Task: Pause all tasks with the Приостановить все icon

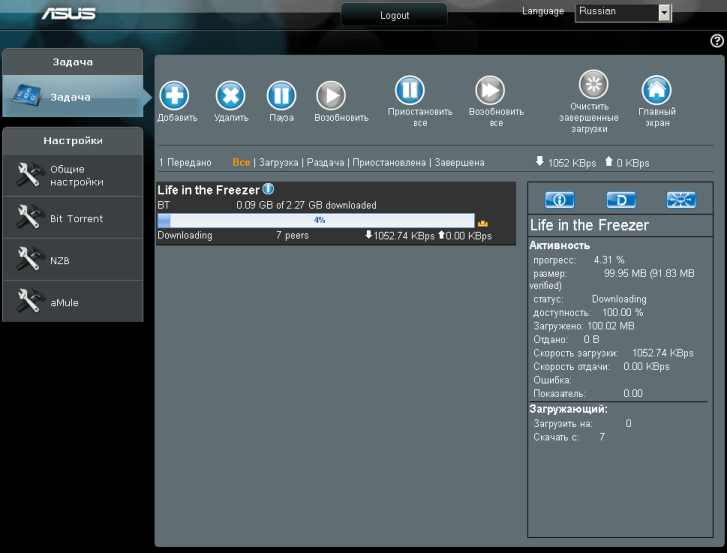Action: click(410, 90)
